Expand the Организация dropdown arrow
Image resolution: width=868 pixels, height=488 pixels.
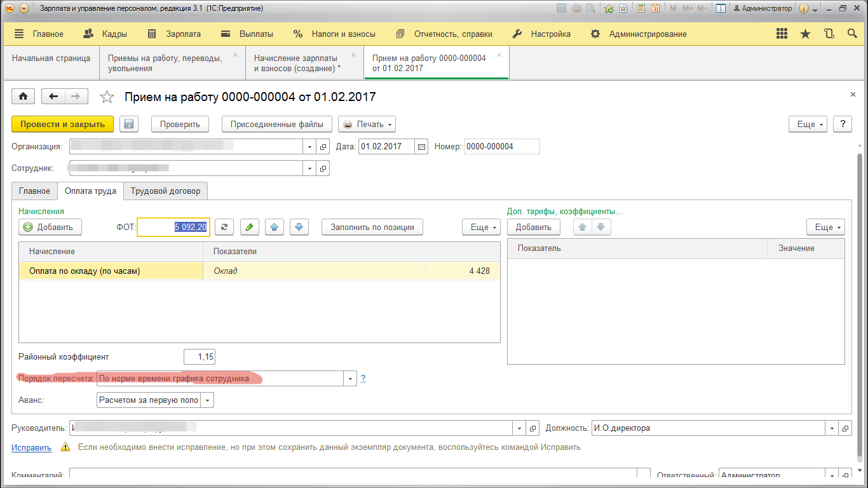[309, 147]
